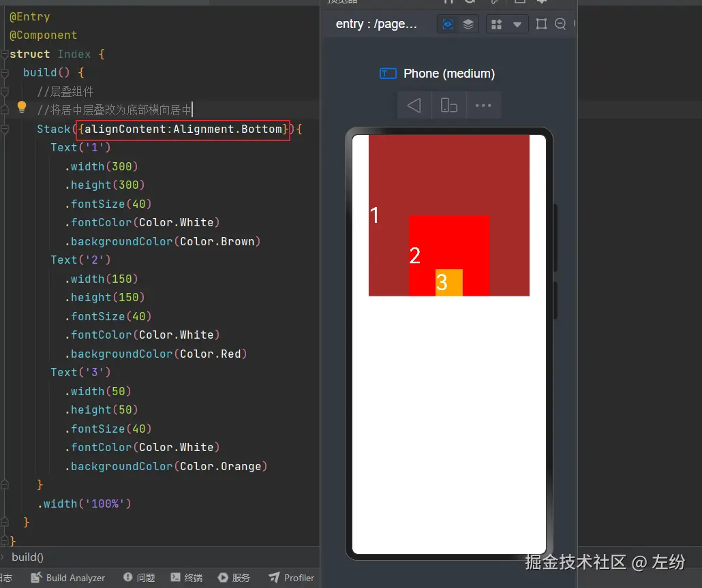Click the exclamation icon beside 问题
Viewport: 702px width, 588px height.
(127, 577)
